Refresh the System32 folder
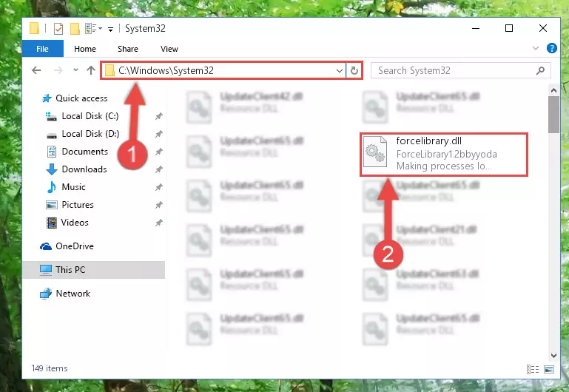This screenshot has height=392, width=569. pos(354,70)
